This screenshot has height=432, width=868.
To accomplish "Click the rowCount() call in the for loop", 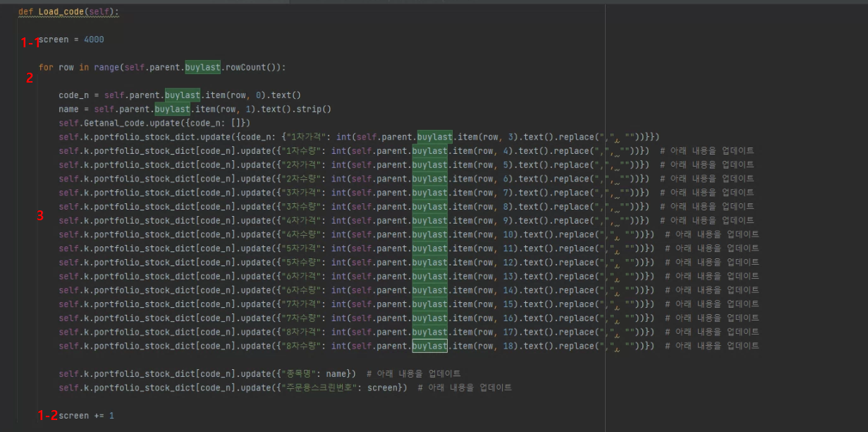I will coord(252,68).
